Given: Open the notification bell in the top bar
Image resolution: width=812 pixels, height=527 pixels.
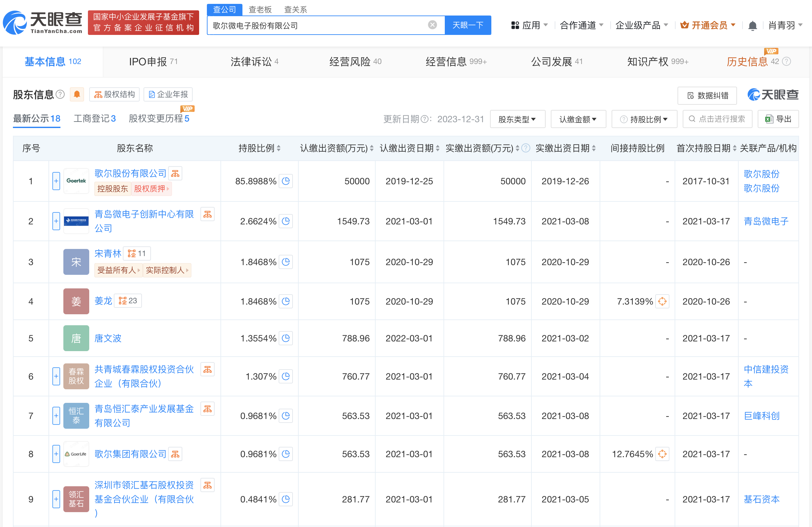Looking at the screenshot, I should [x=753, y=25].
